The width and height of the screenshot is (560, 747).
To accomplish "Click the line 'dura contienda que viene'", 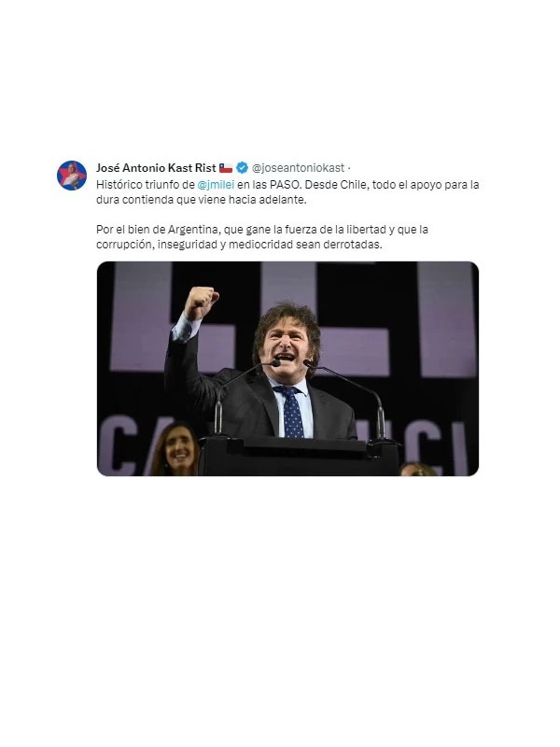I will 202,200.
